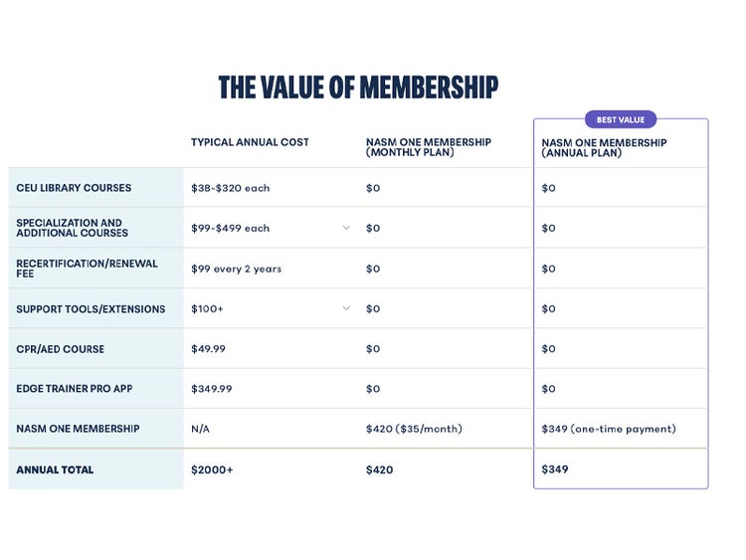Click the CEU Library Courses row label
This screenshot has height=560, width=746.
[x=74, y=188]
